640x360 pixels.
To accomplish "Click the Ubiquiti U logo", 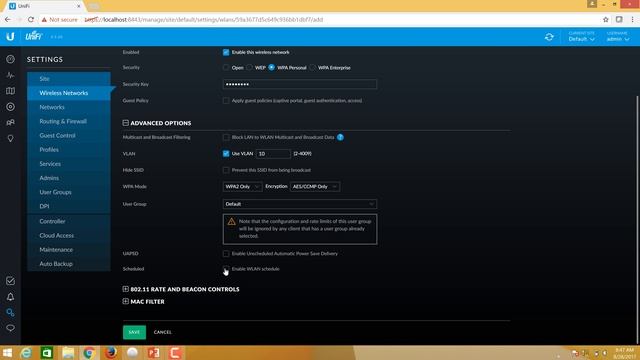I will point(10,37).
